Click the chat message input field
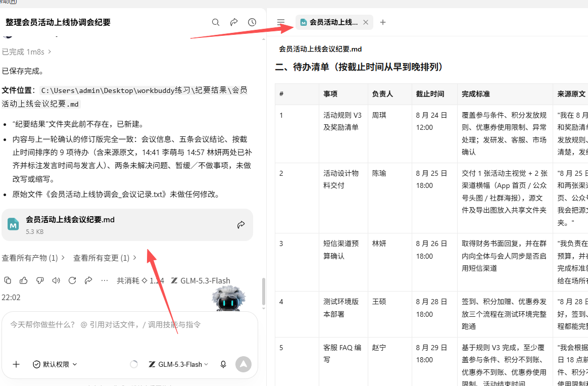 coord(130,324)
